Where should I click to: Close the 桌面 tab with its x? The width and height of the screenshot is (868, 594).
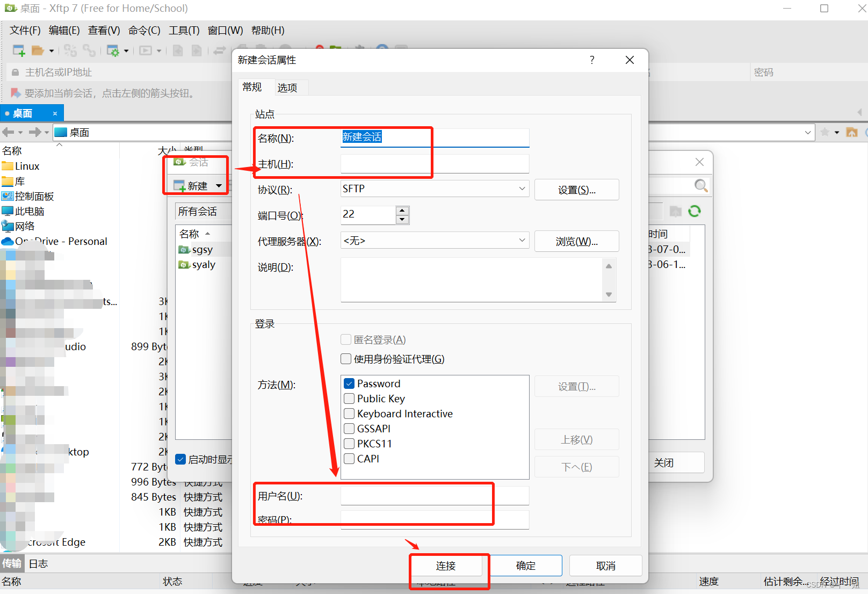click(55, 113)
